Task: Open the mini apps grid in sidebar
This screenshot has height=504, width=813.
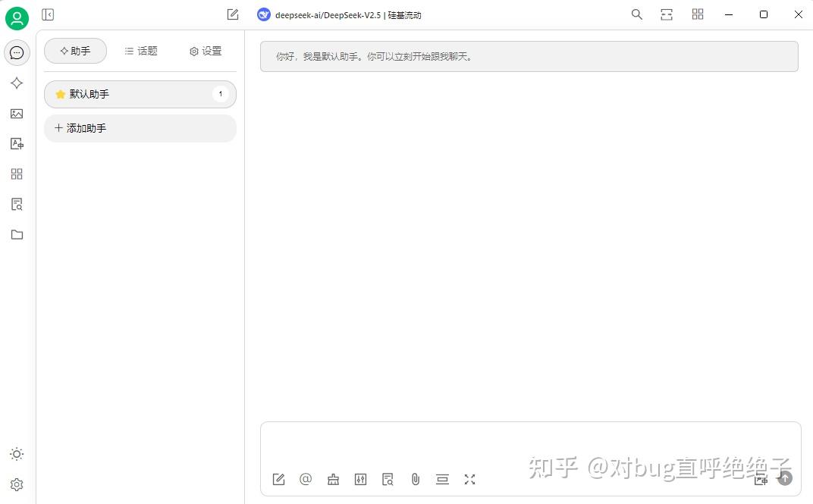Action: click(x=17, y=174)
